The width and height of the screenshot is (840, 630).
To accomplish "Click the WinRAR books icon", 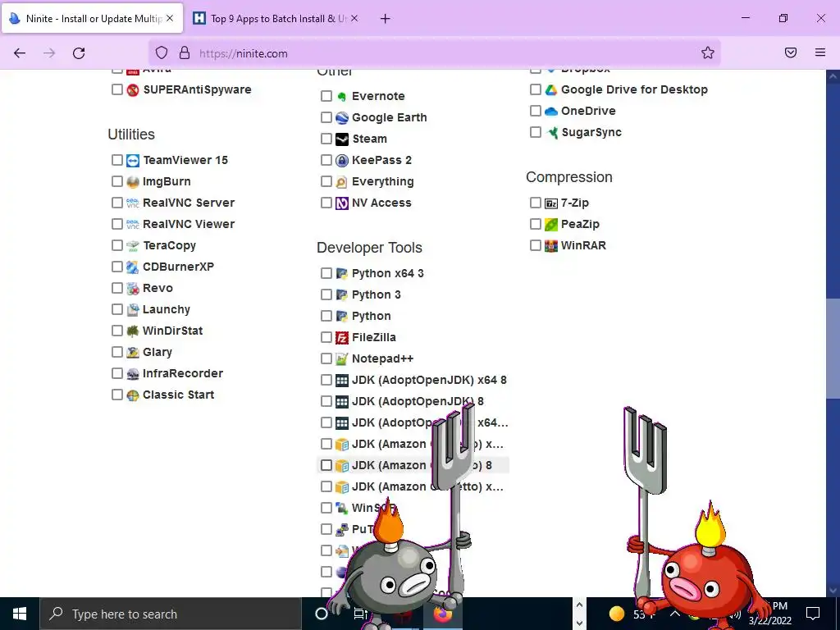I will pos(551,246).
